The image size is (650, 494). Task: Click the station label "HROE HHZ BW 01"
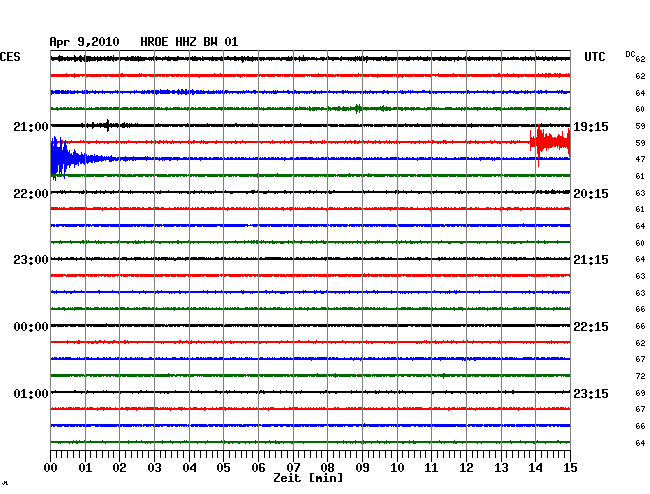coord(189,42)
